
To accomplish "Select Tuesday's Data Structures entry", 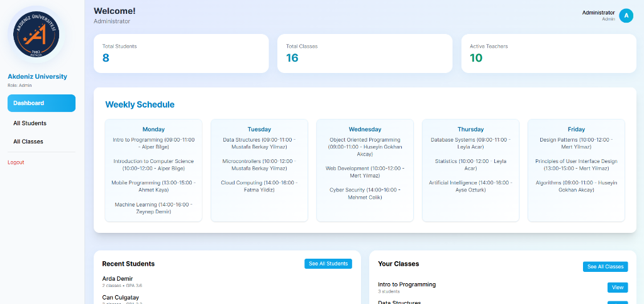I will pos(259,144).
